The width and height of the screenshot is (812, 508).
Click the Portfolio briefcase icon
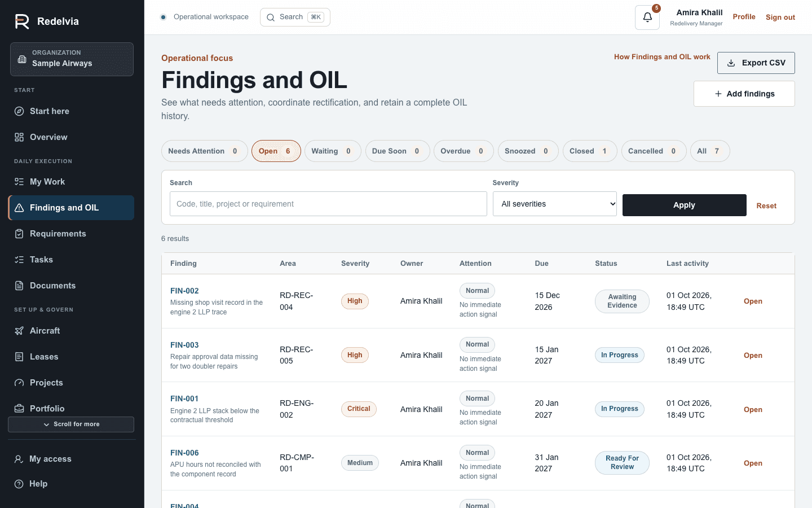tap(19, 409)
